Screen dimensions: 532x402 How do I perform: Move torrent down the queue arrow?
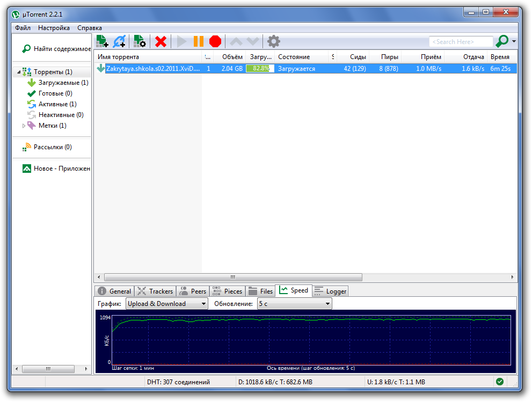tap(253, 41)
